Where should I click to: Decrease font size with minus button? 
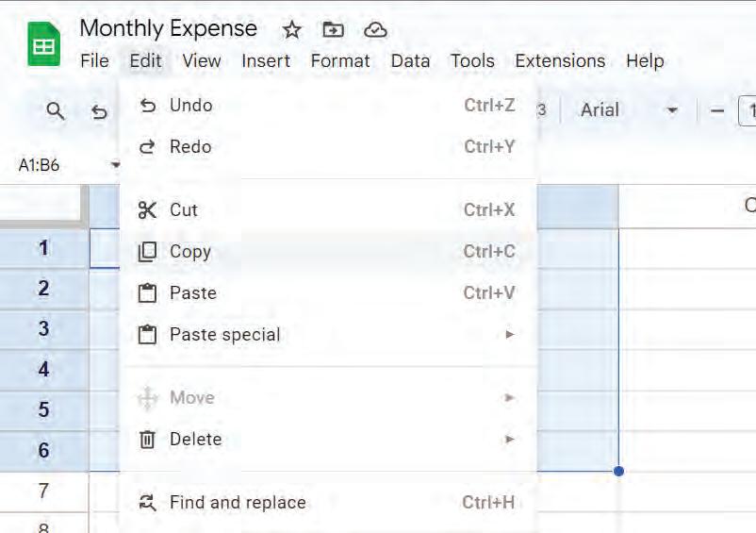717,110
